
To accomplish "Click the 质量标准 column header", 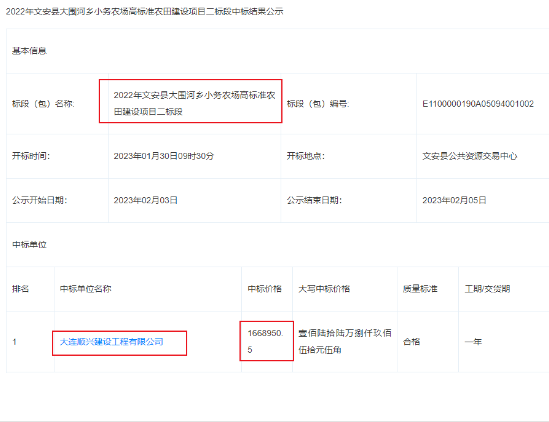I will point(420,289).
